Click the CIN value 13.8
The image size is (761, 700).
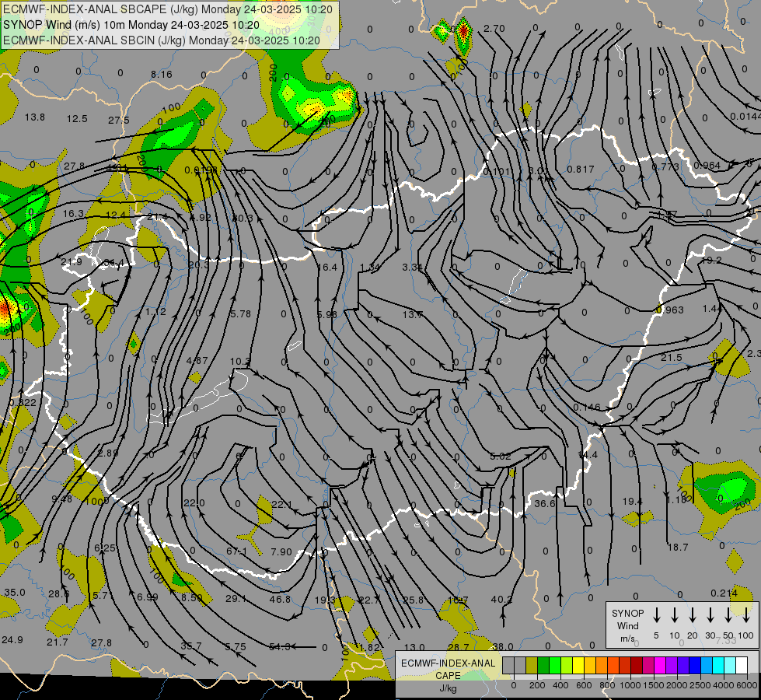click(x=35, y=117)
